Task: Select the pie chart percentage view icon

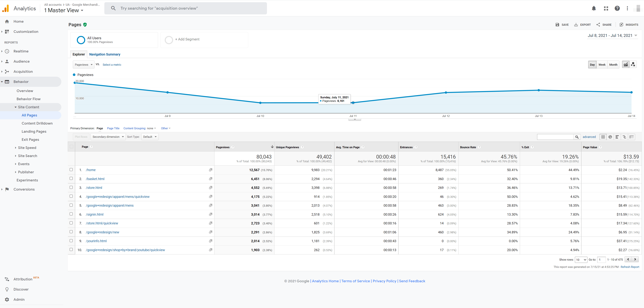Action: point(610,137)
